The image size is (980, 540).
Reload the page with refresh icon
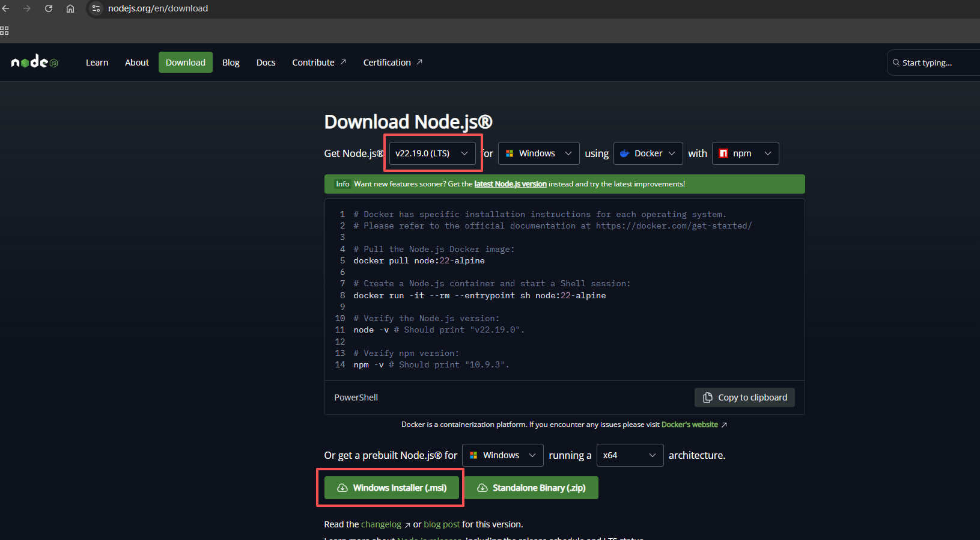point(49,8)
